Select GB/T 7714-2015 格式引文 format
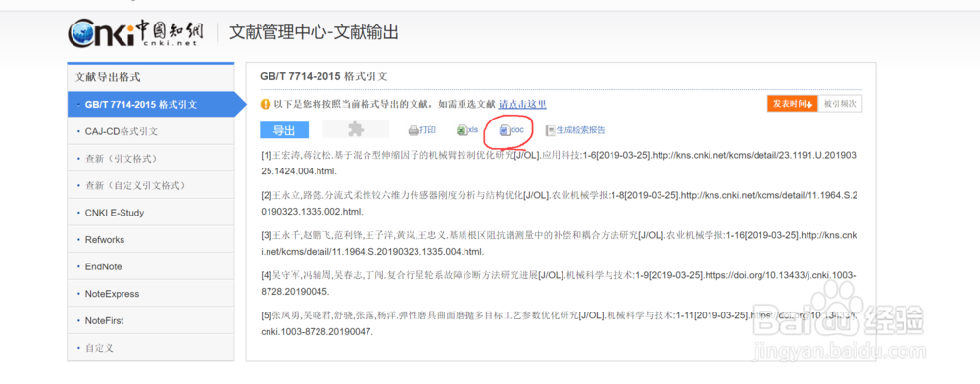980x384 pixels. (x=151, y=104)
